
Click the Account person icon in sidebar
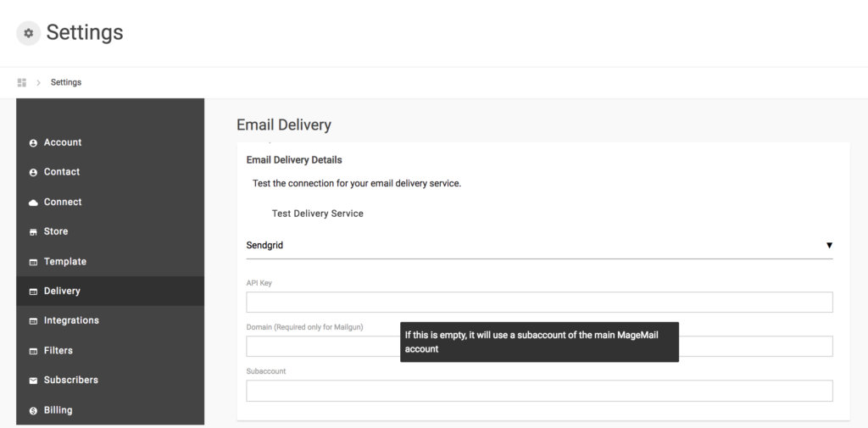[33, 143]
